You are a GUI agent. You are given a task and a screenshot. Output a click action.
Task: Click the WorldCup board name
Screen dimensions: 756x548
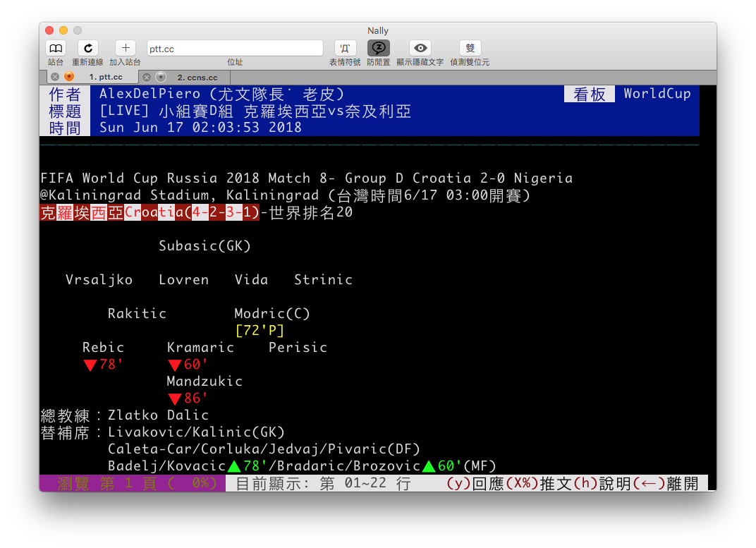[x=657, y=94]
